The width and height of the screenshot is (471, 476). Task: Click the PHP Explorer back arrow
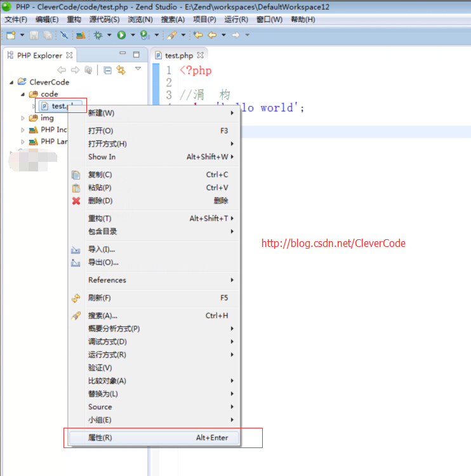62,70
